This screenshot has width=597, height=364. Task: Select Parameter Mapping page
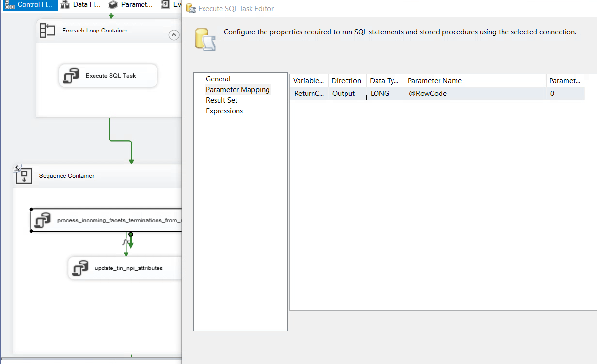pos(238,90)
